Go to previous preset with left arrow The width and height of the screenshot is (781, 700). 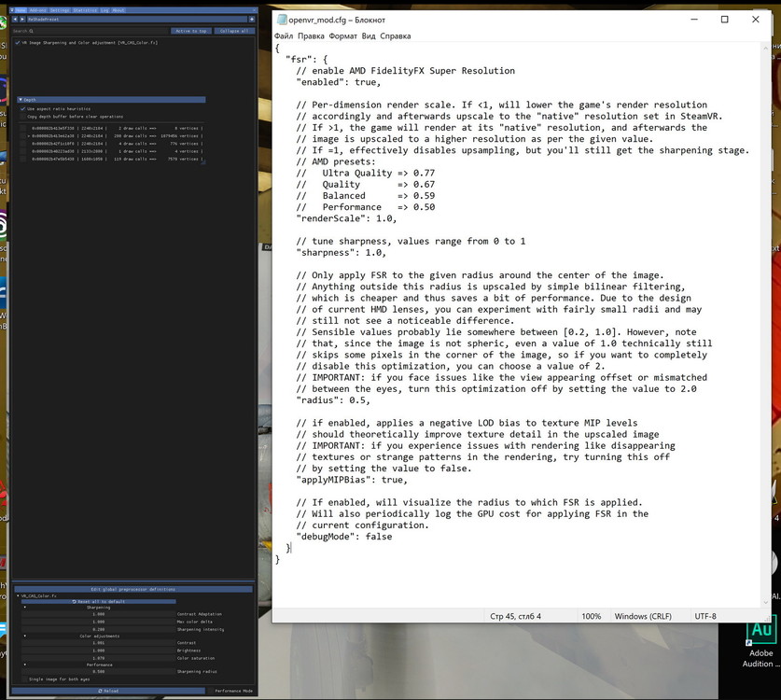coord(15,19)
